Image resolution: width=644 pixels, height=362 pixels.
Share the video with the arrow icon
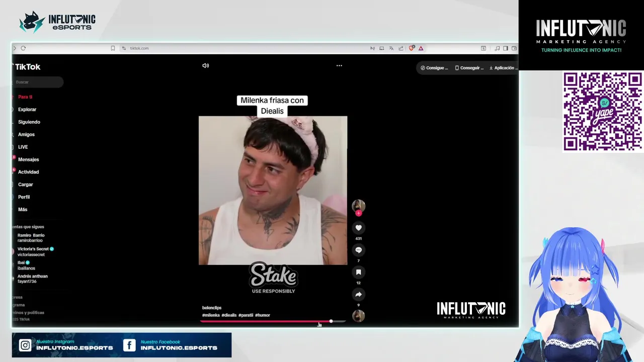tap(358, 294)
